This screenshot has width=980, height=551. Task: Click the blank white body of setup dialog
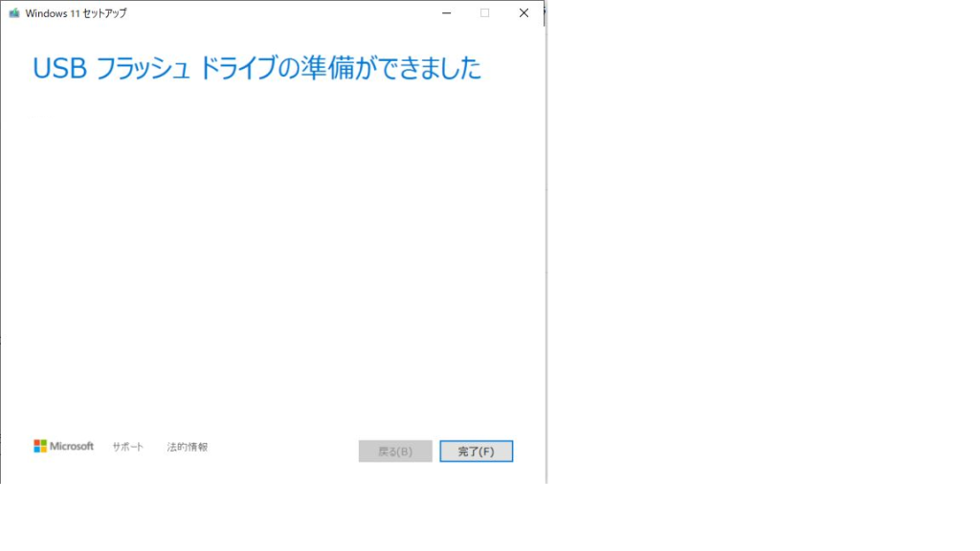tap(273, 250)
